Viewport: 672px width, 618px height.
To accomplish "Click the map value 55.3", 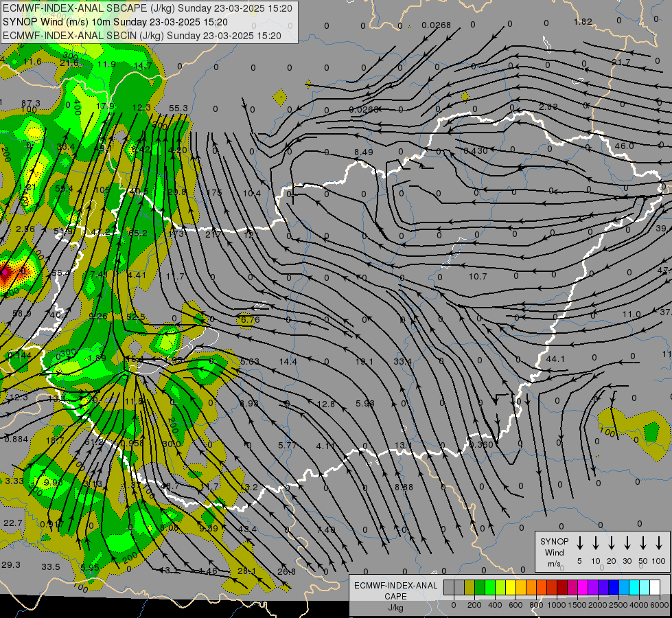I will (x=178, y=108).
